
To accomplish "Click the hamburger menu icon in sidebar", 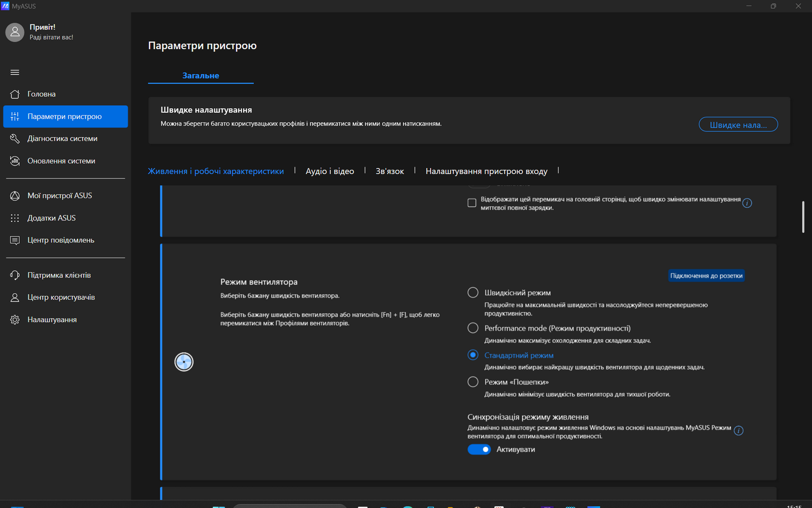I will (15, 72).
